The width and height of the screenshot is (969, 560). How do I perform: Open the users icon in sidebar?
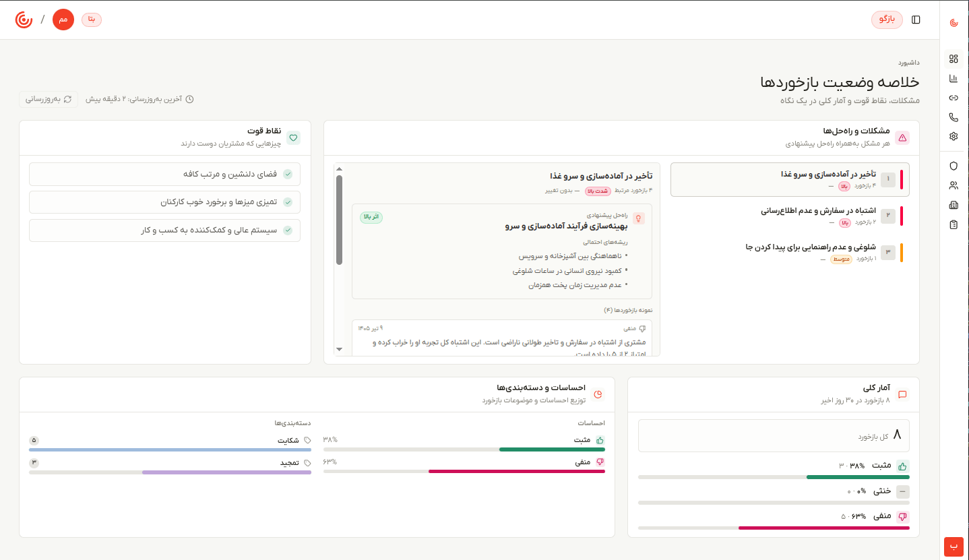tap(954, 185)
